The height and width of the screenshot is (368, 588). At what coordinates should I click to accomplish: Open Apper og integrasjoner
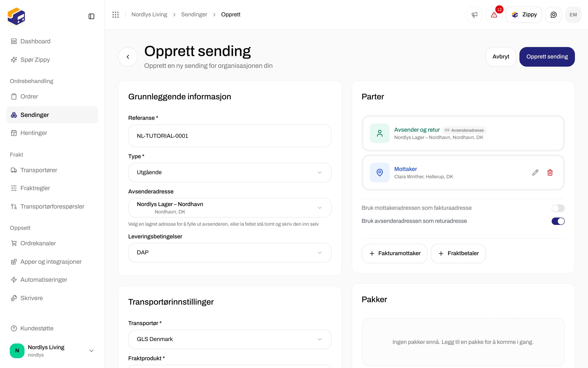(52, 262)
